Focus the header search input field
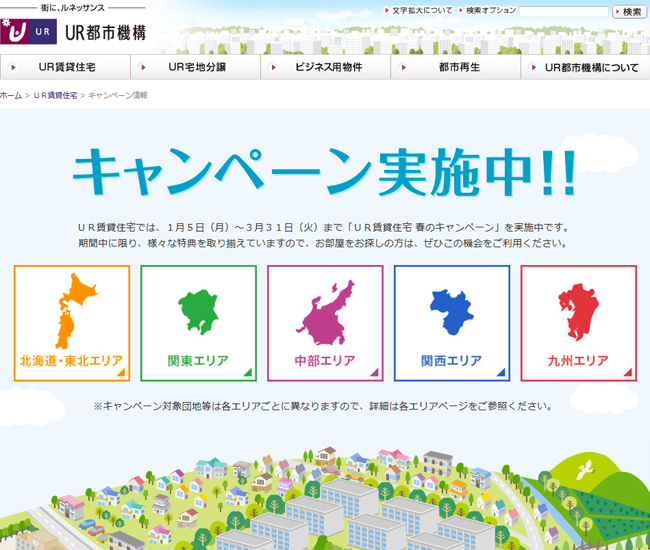 (x=564, y=12)
